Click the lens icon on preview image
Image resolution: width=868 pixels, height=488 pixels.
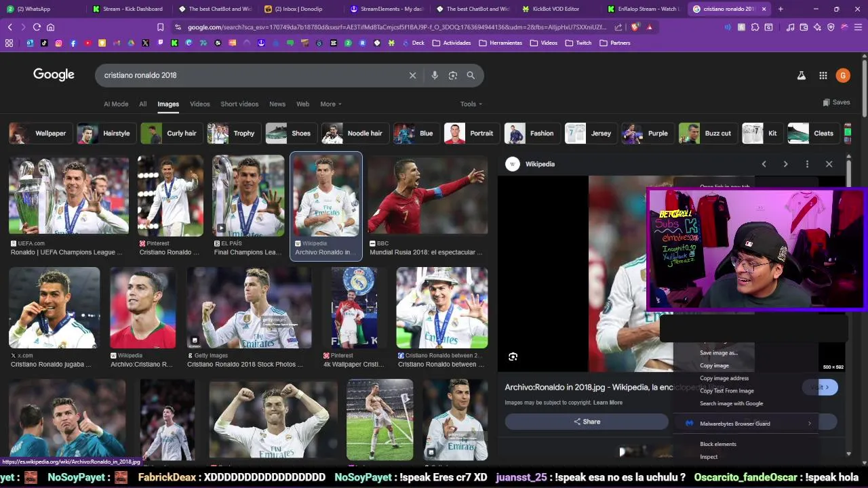[513, 357]
